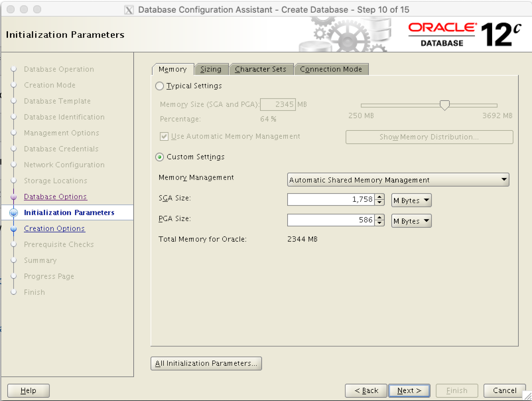Click the X11 window title icon
532x401 pixels.
(129, 10)
